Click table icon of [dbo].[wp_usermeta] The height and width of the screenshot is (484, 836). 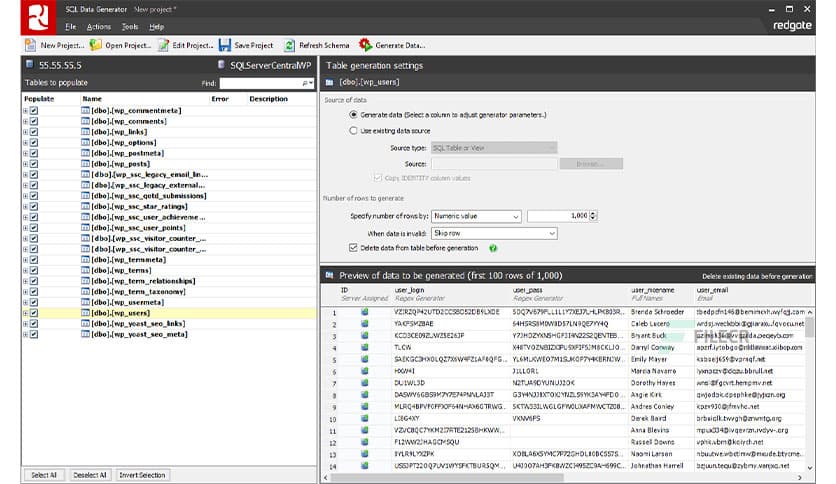coord(85,302)
